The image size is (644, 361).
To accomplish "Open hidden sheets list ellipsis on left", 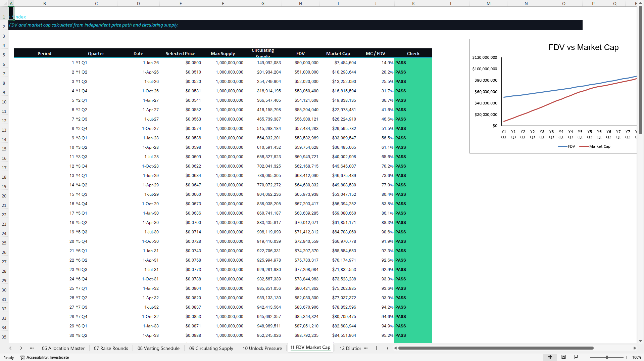I will 32,348.
